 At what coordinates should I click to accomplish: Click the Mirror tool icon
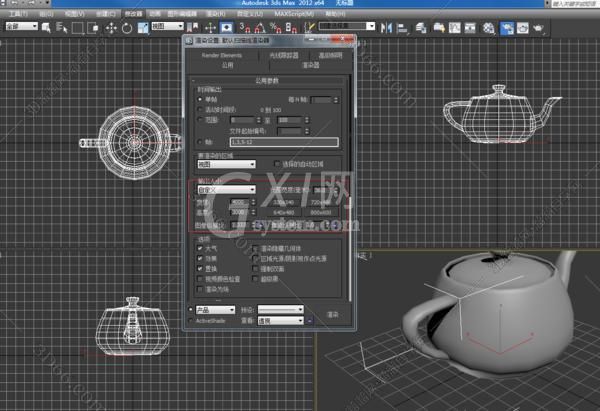pos(386,28)
